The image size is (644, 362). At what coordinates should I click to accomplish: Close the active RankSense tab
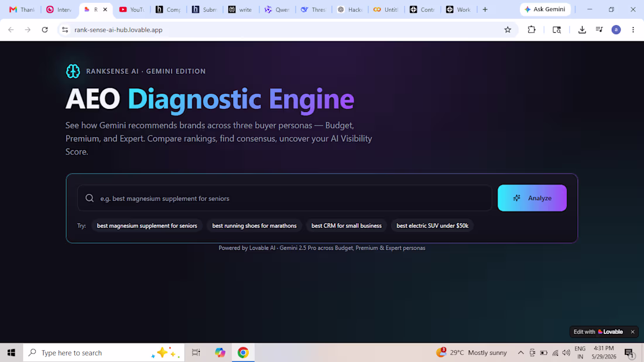pos(105,9)
